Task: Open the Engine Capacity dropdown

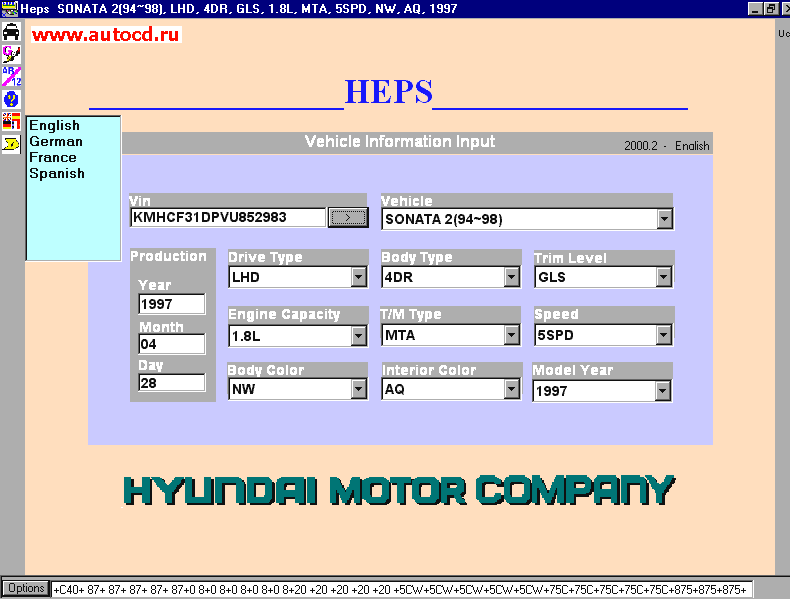Action: tap(359, 336)
